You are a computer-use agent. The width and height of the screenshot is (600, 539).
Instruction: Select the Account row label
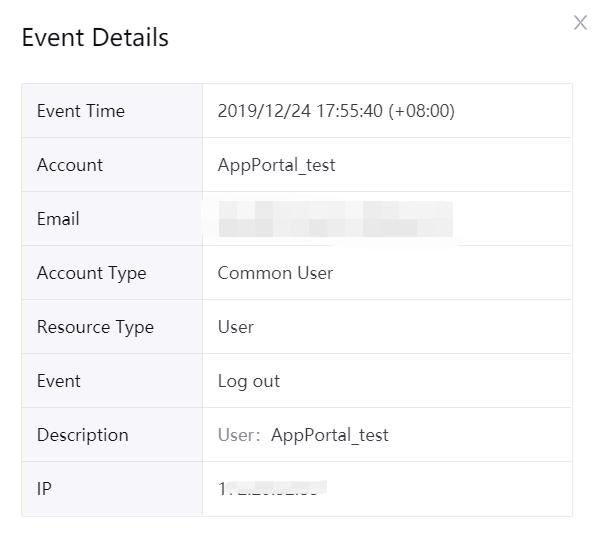pos(69,165)
